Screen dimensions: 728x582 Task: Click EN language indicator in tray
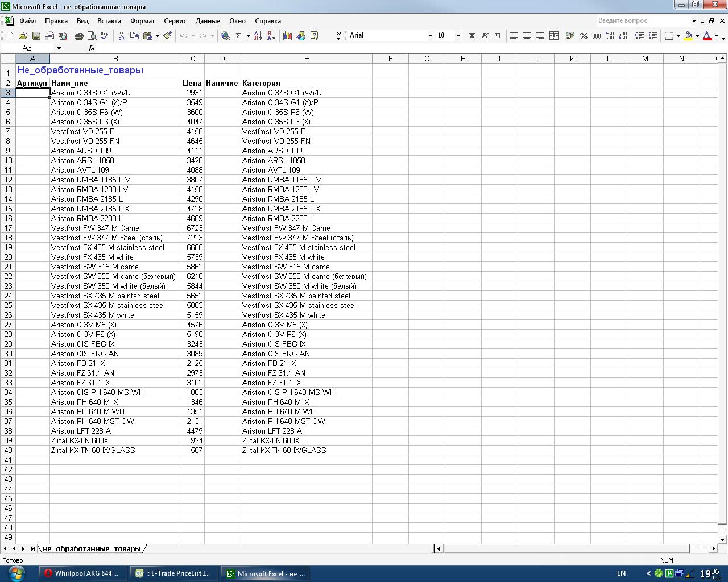click(621, 573)
